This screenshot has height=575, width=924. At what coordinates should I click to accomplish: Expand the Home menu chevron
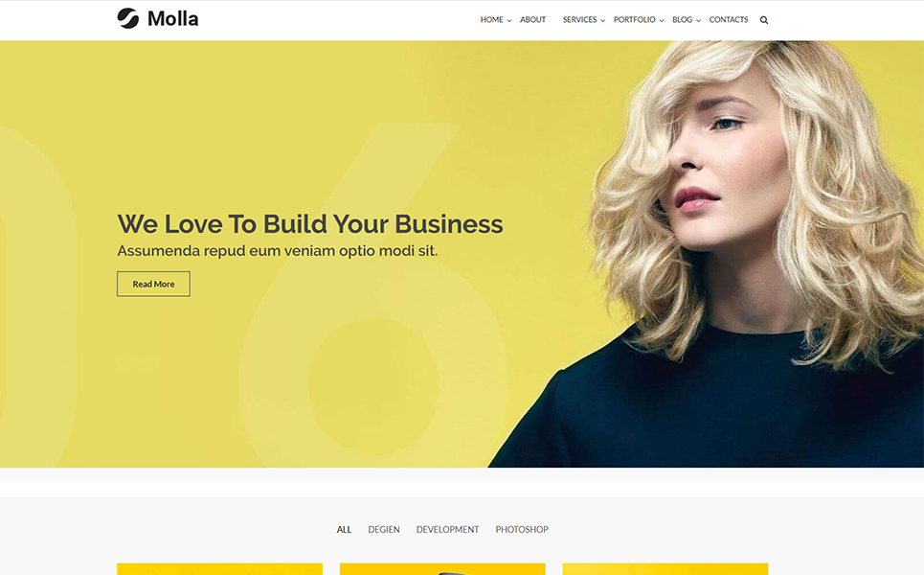[509, 21]
